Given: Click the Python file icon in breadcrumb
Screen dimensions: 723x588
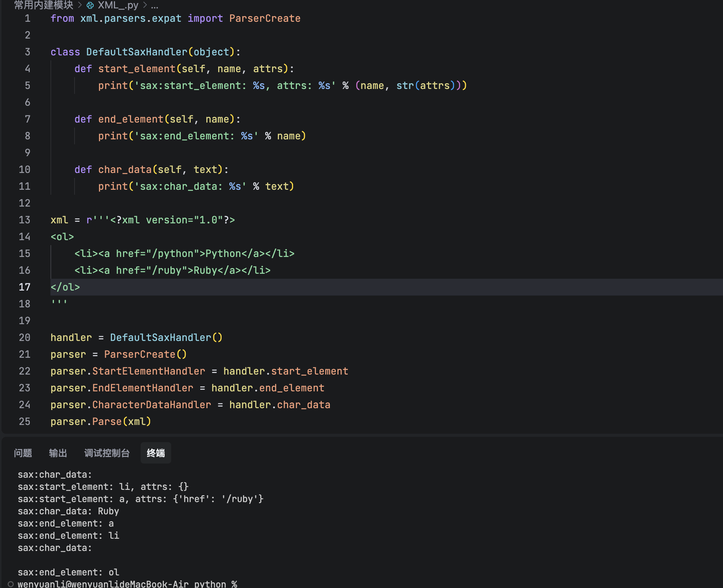Looking at the screenshot, I should click(90, 5).
